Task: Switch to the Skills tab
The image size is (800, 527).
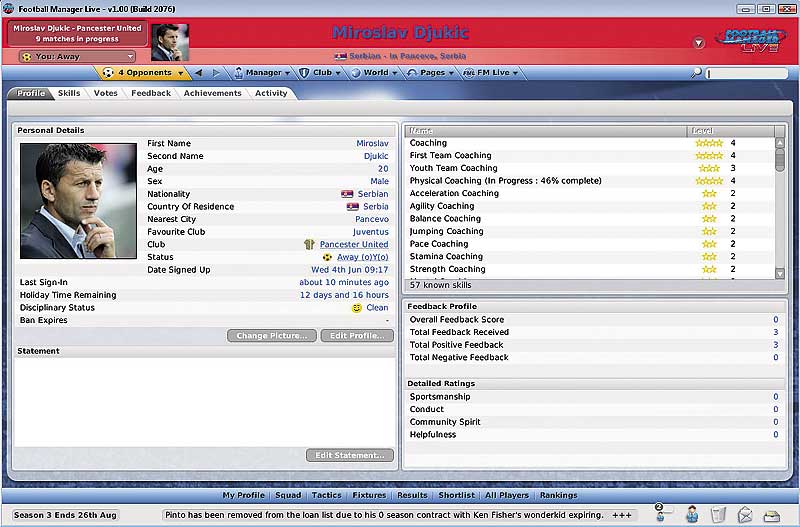Action: click(x=69, y=93)
